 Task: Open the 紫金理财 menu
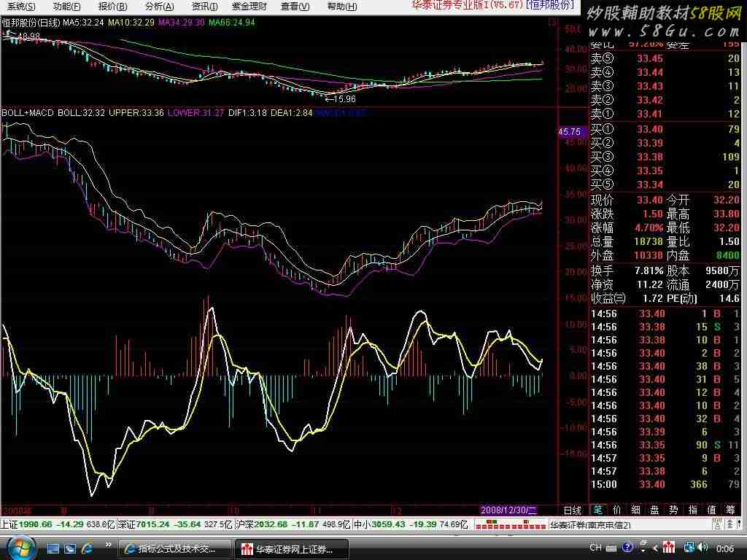249,7
